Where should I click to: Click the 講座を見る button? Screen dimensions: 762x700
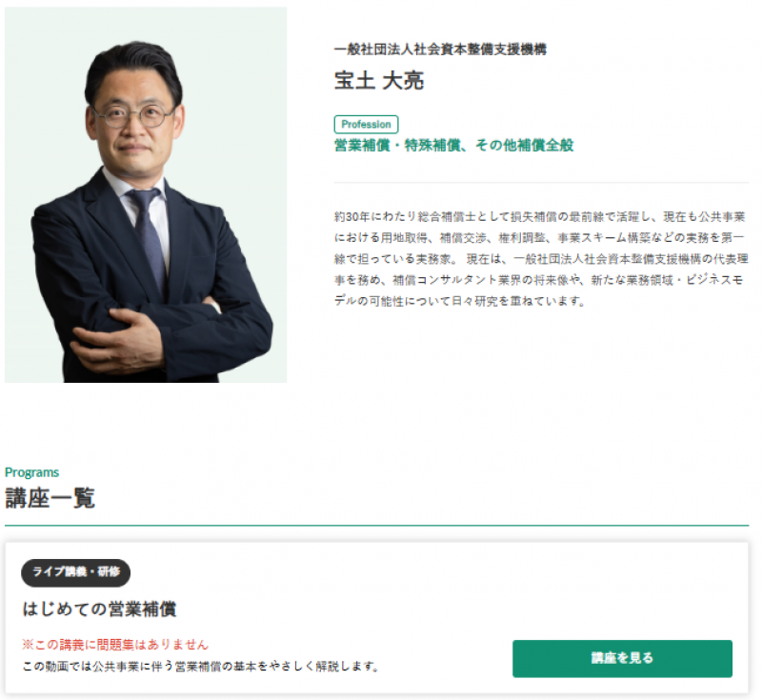coord(622,658)
